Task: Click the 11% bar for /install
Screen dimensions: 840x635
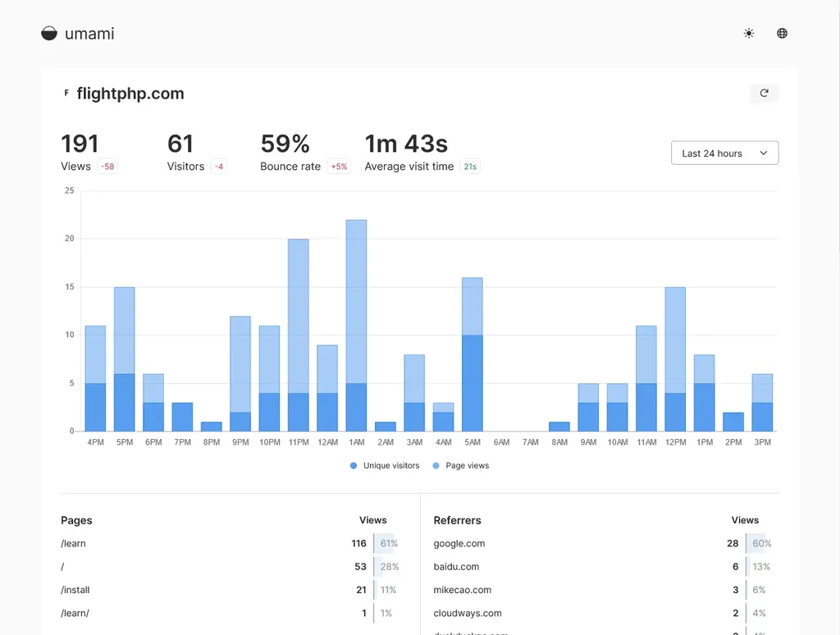Action: click(x=387, y=590)
